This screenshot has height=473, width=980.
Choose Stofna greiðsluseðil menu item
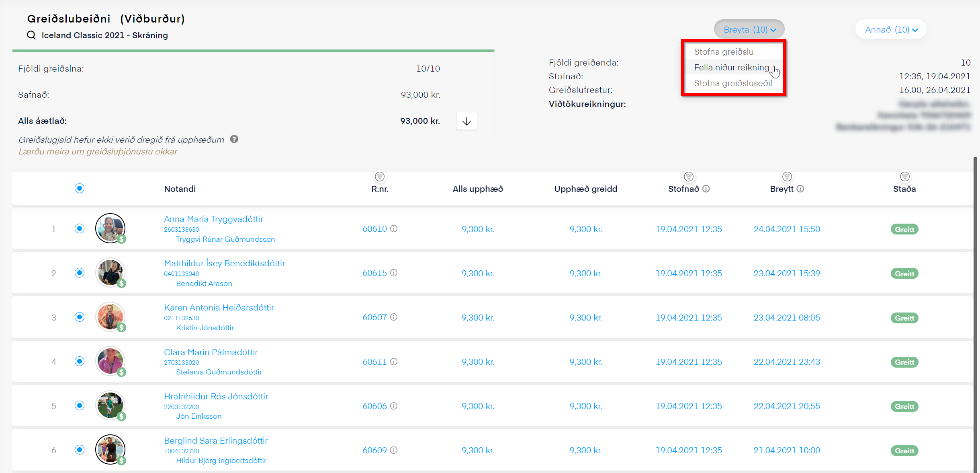(733, 83)
